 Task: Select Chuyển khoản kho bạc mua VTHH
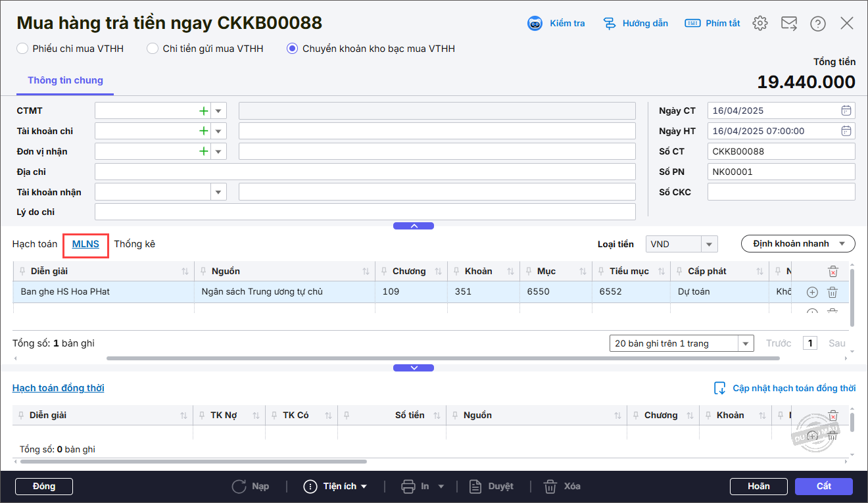coord(293,49)
